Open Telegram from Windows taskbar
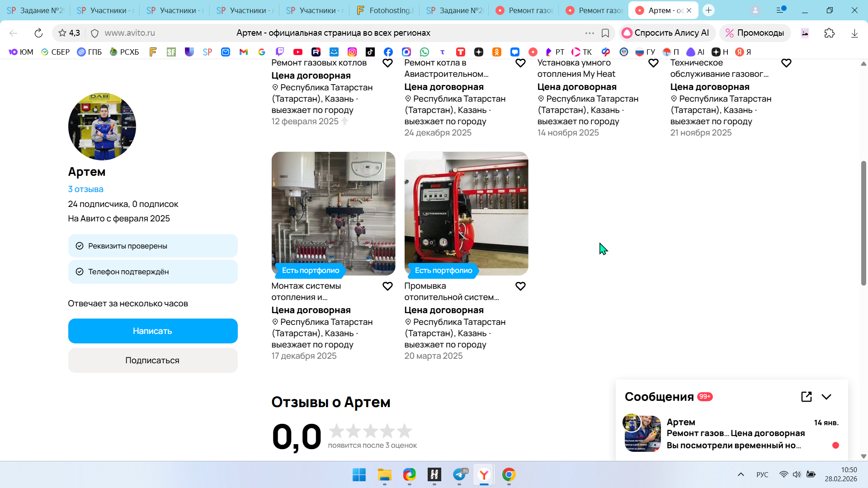The height and width of the screenshot is (488, 868). tap(459, 474)
